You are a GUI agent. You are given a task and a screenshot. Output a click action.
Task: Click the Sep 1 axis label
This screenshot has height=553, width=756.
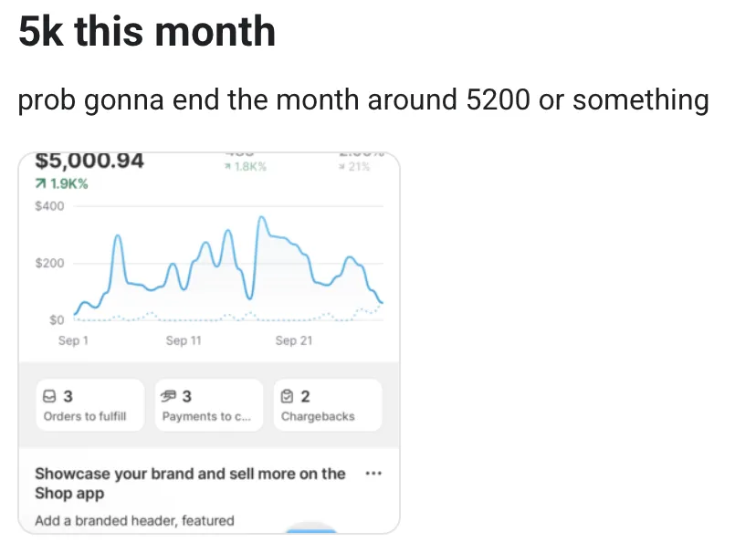click(73, 340)
